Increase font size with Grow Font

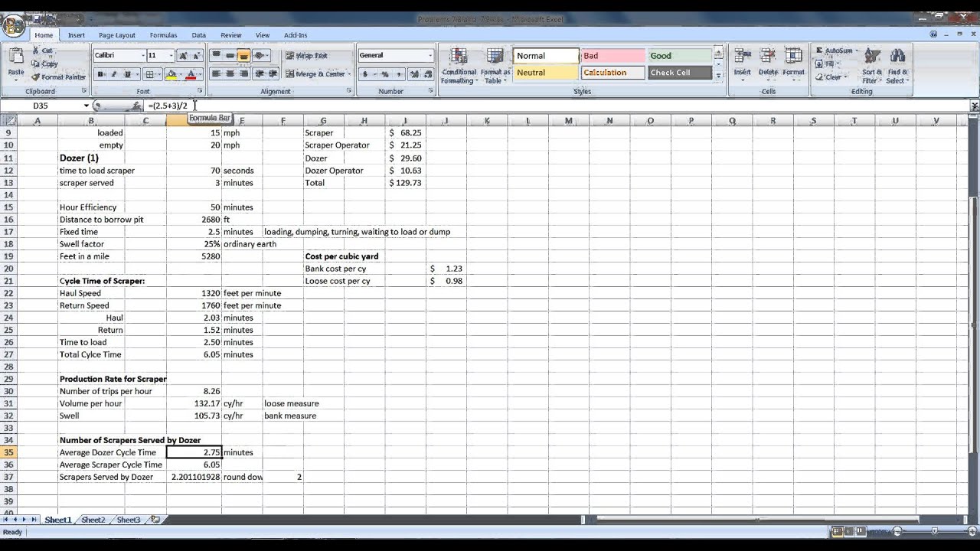(x=183, y=55)
